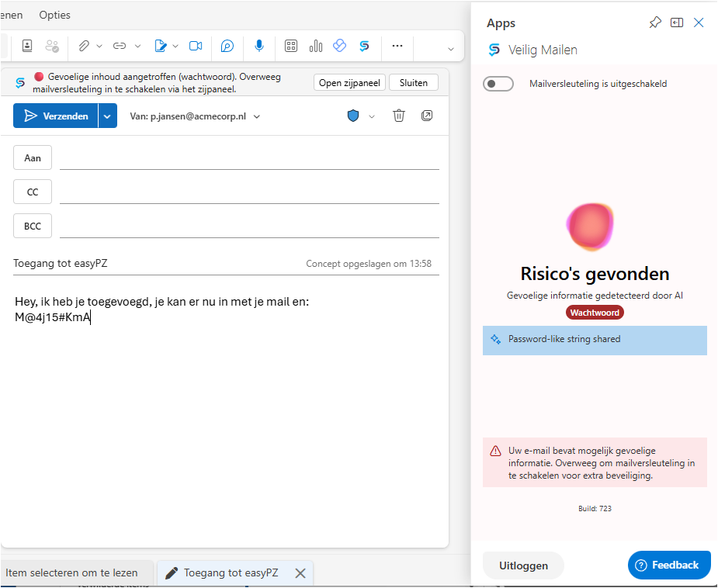718x588 pixels.
Task: Click into the Aan address field
Action: click(x=249, y=158)
